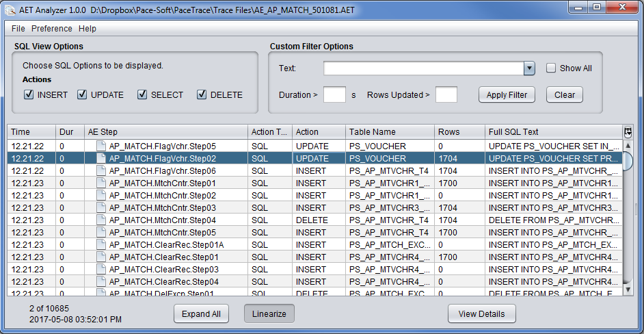Click the View Details button
The image size is (644, 334).
[x=481, y=314]
